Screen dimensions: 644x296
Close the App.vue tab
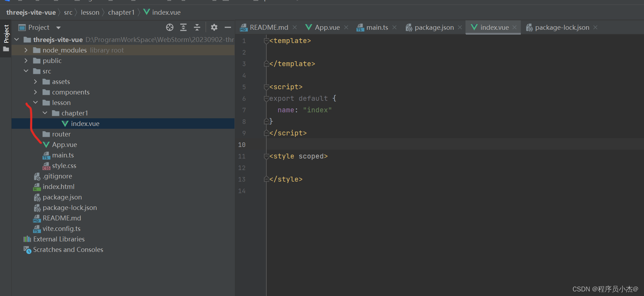pyautogui.click(x=346, y=27)
